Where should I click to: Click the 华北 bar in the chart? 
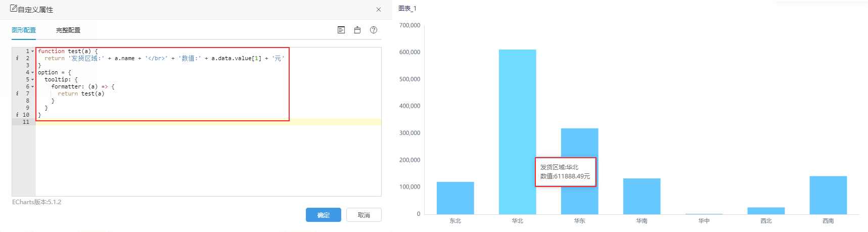click(x=518, y=132)
